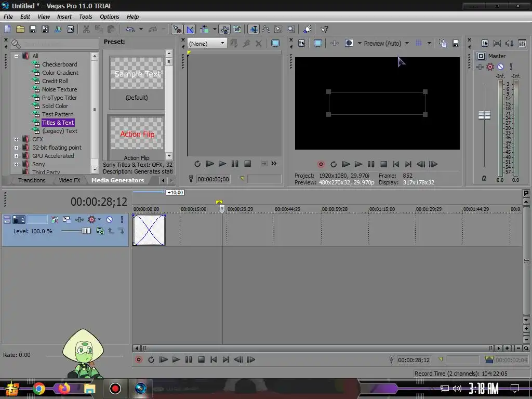Toggle Auto Ripple button
Screen dimensions: 532x399
click(204, 29)
